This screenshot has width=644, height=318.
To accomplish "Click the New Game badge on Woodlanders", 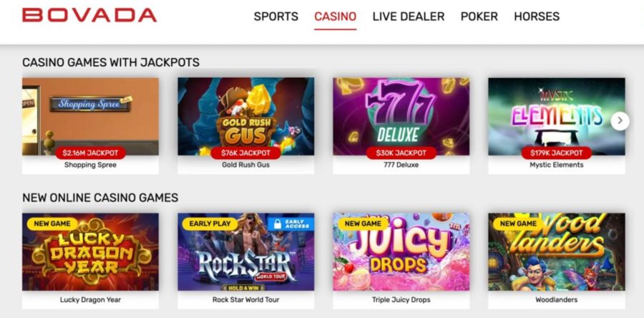I will [x=518, y=224].
